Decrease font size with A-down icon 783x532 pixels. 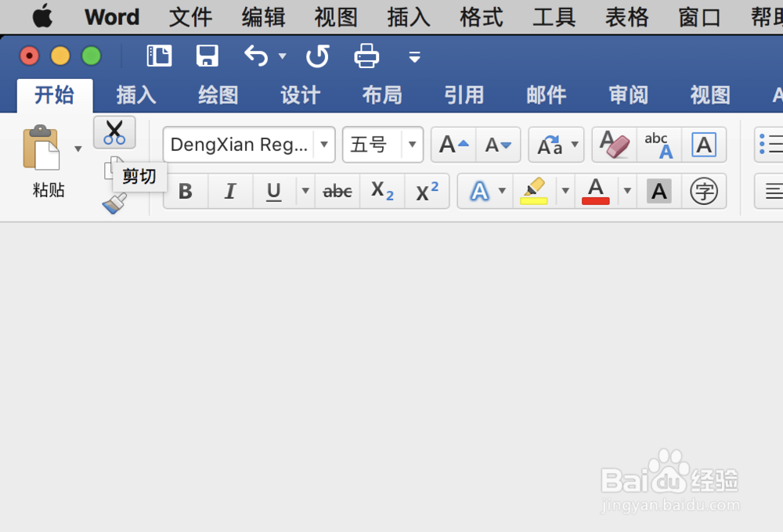coord(498,145)
